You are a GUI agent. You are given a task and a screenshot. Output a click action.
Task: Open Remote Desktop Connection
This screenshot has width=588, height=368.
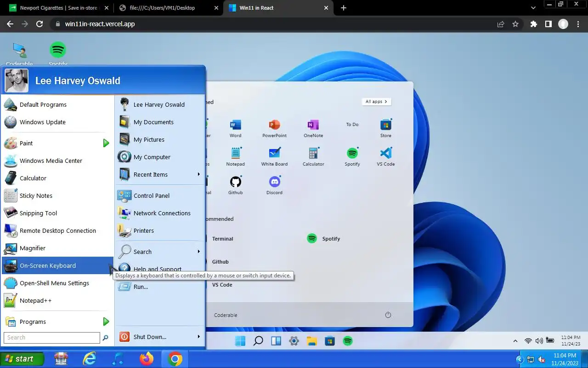pyautogui.click(x=57, y=230)
